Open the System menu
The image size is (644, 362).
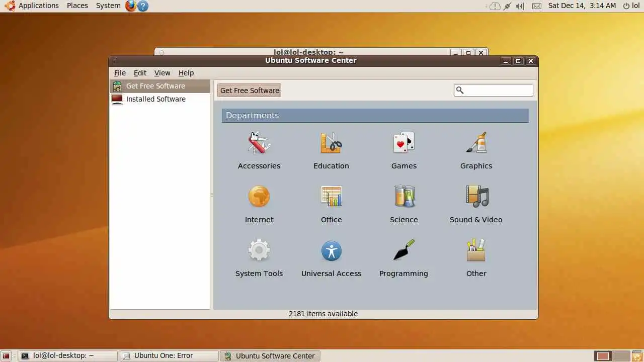tap(108, 6)
